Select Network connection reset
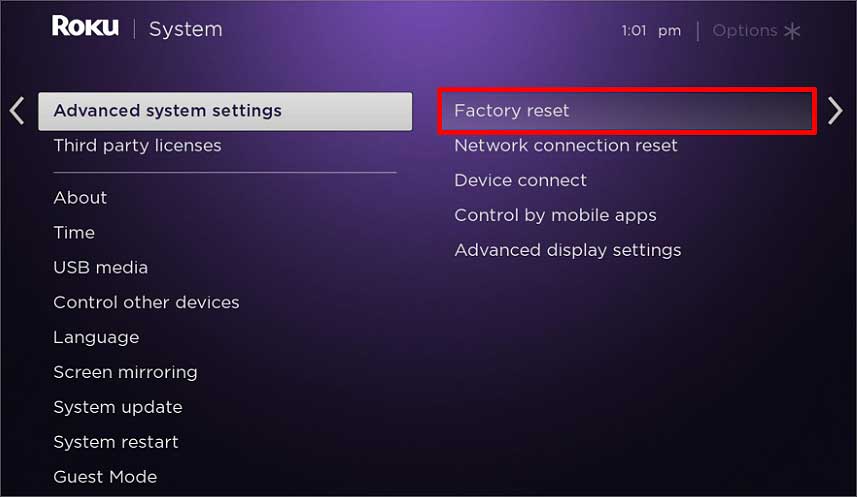This screenshot has width=857, height=497. pos(565,146)
